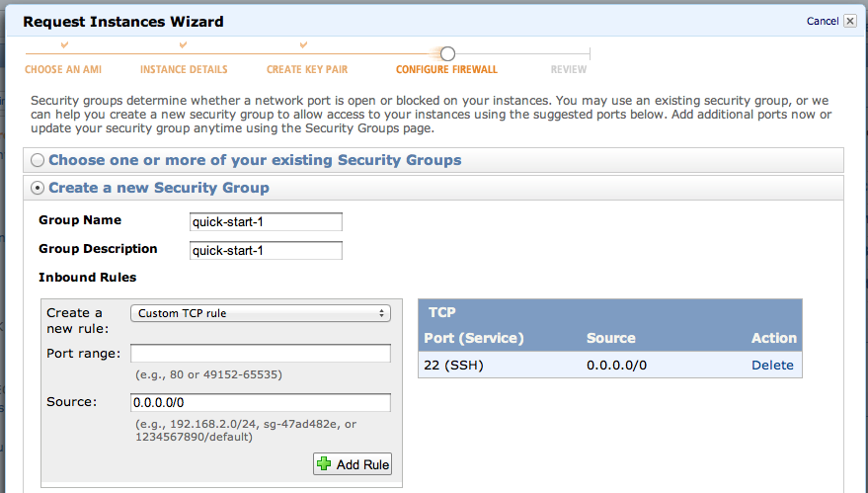Click the Source address input field
This screenshot has height=493, width=868.
tap(261, 403)
